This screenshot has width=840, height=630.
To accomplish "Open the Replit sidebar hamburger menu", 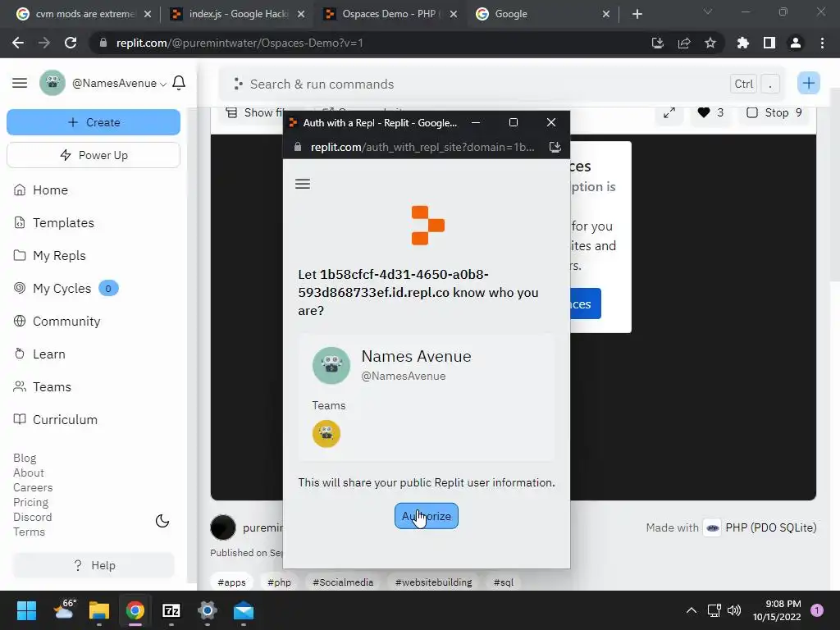I will pos(20,83).
